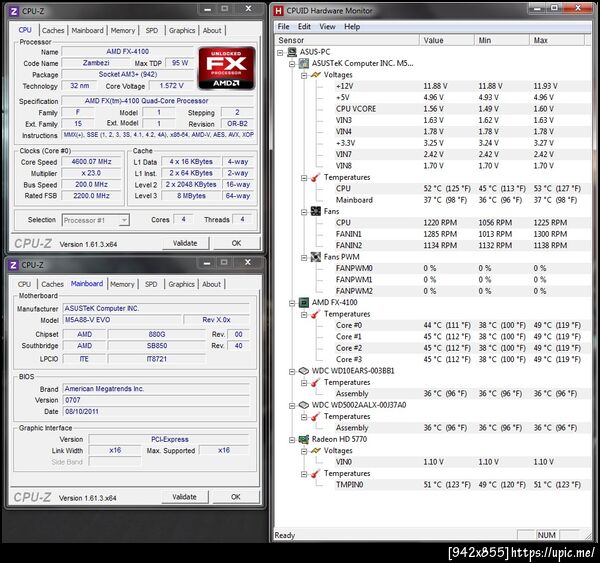This screenshot has width=600, height=563.
Task: Click the Core Speed 4600.07 MHz field
Action: point(91,162)
